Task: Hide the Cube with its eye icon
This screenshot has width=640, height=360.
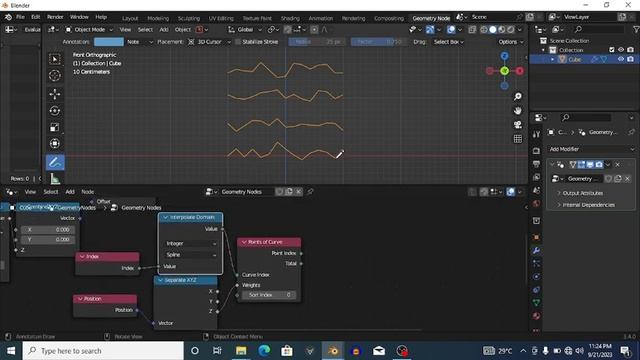Action: pos(621,59)
